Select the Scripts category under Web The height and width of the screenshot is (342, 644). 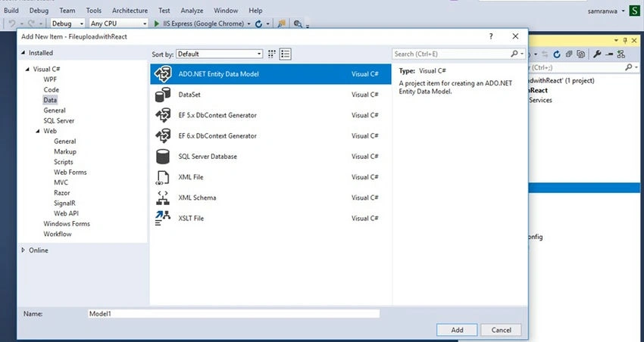tap(63, 162)
